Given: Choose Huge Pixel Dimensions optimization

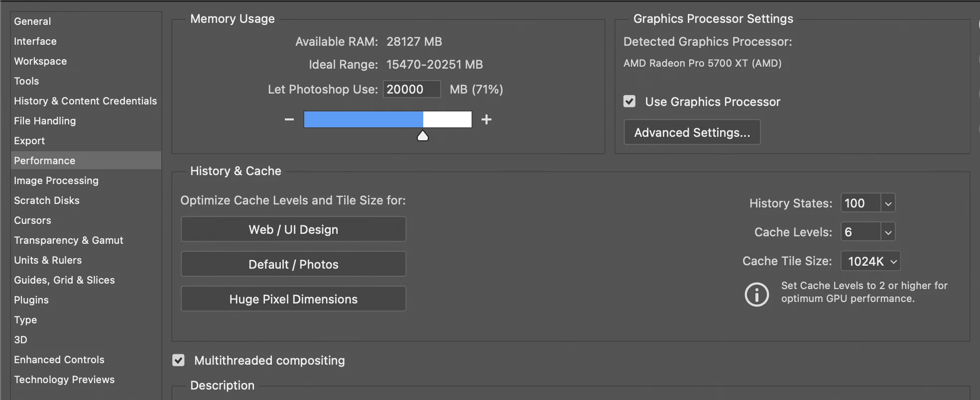Looking at the screenshot, I should tap(293, 299).
